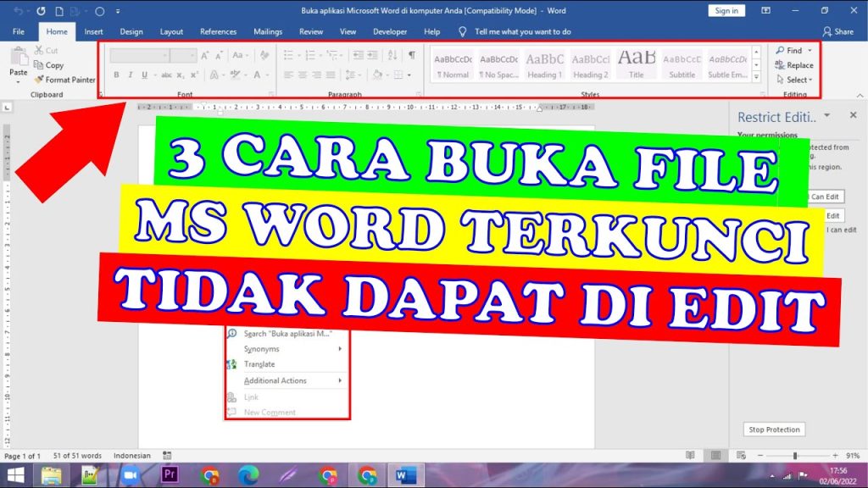The height and width of the screenshot is (488, 868).
Task: Click the Shading paint bucket icon
Action: pyautogui.click(x=377, y=75)
